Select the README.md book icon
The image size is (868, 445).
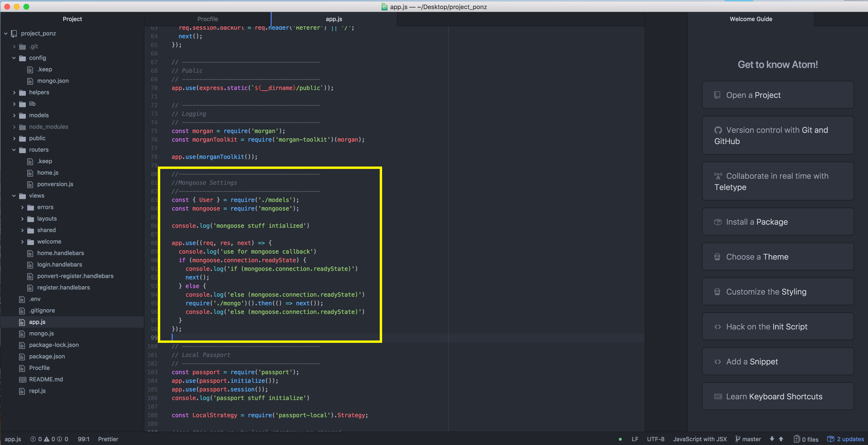click(x=22, y=379)
